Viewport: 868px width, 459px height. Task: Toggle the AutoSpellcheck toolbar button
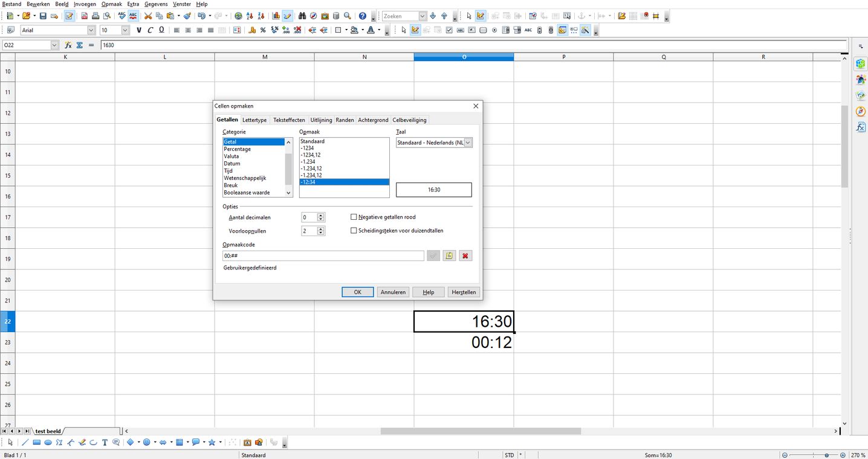133,16
